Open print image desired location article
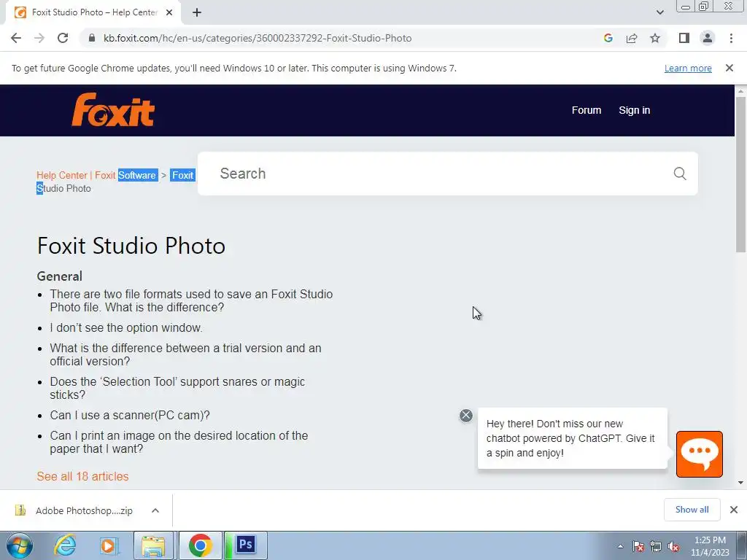Viewport: 747px width, 560px height. 179,442
